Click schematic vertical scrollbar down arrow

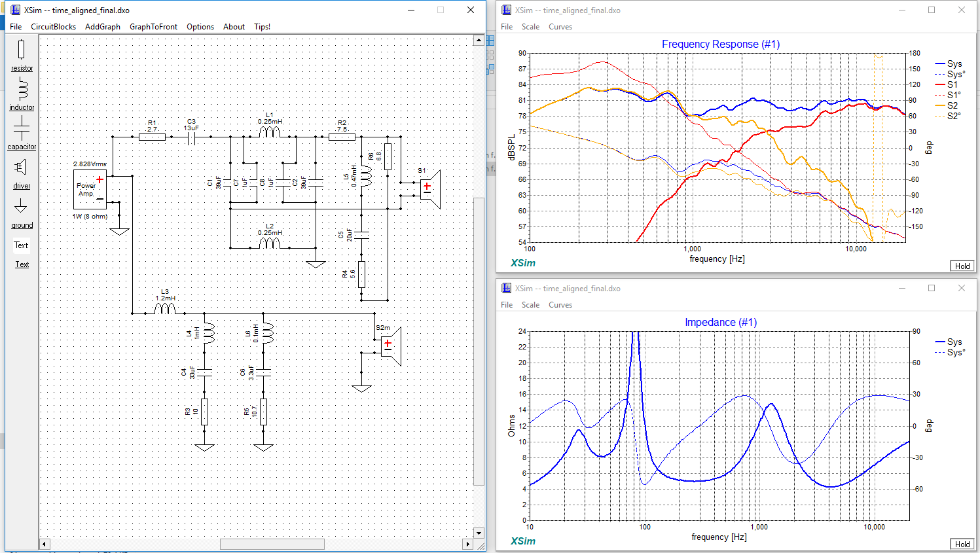(x=479, y=533)
